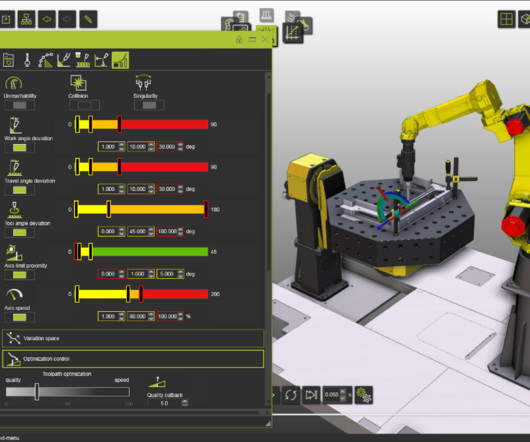This screenshot has height=442, width=530.
Task: Switch to the conveyor robot tab icon
Action: click(83, 60)
